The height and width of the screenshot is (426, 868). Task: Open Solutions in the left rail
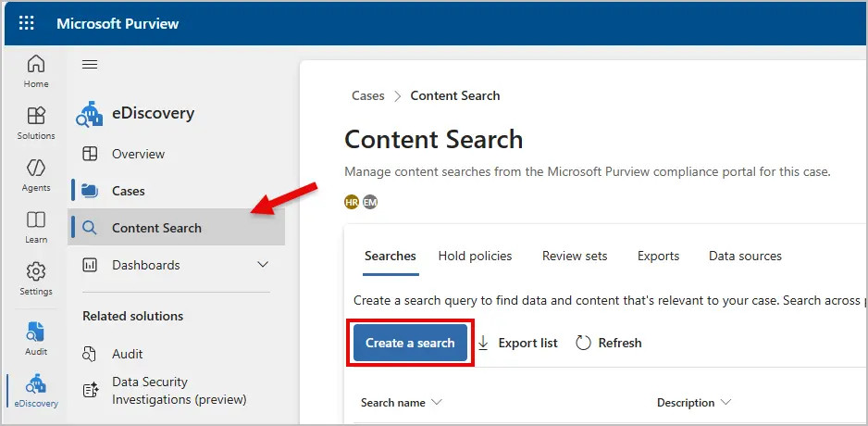point(36,123)
